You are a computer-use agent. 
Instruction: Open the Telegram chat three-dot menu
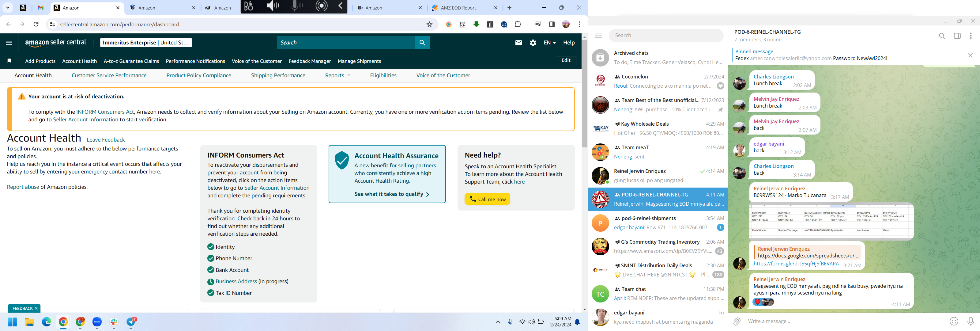click(971, 36)
